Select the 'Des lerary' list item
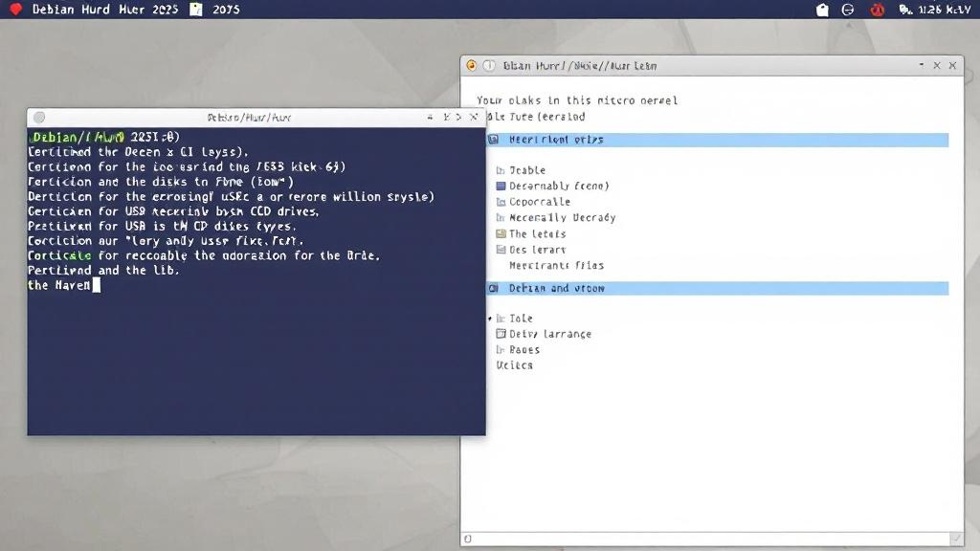 coord(537,250)
